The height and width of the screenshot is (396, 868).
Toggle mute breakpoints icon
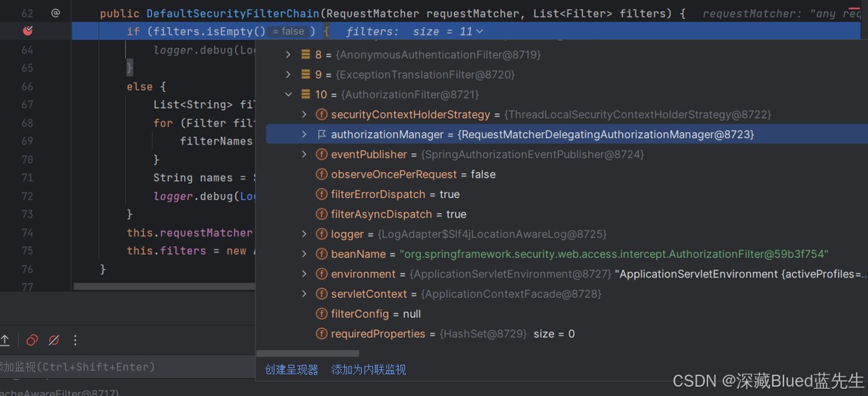[x=54, y=340]
